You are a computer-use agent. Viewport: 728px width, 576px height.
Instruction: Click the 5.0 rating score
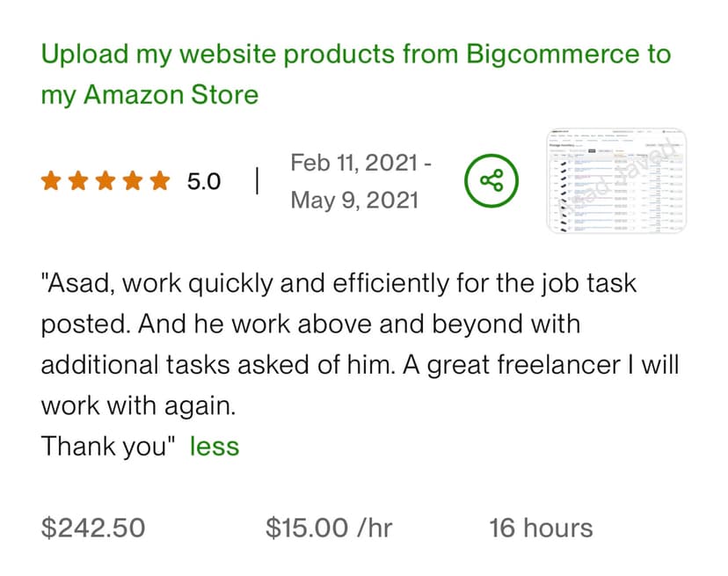click(204, 182)
